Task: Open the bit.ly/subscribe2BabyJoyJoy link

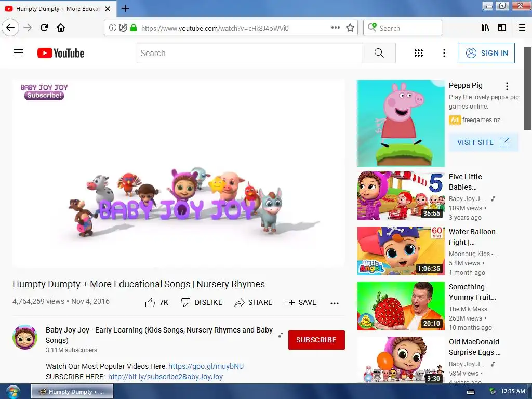Action: 166,377
